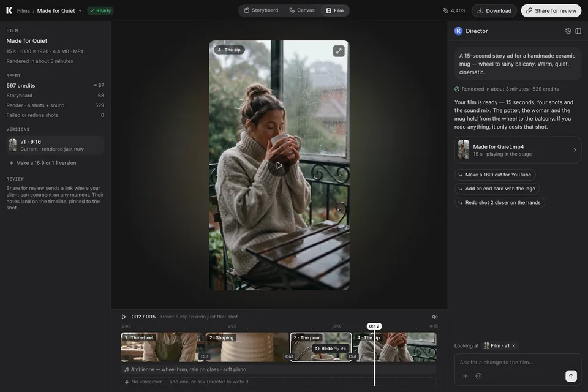Mute the timeline audio with the speaker icon
588x392 pixels.
coord(435,317)
